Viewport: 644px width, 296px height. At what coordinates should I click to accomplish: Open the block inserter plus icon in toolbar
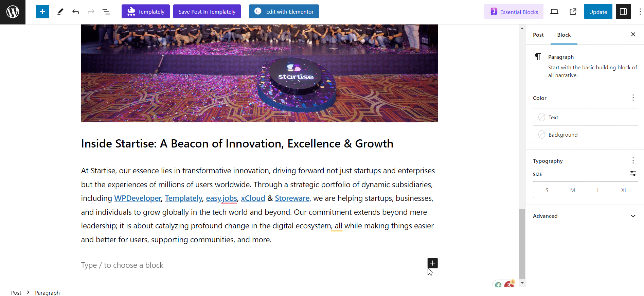click(x=42, y=12)
